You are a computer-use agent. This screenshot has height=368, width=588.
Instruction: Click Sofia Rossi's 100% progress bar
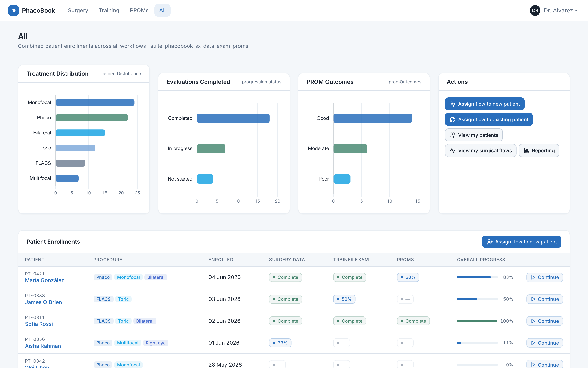(477, 321)
